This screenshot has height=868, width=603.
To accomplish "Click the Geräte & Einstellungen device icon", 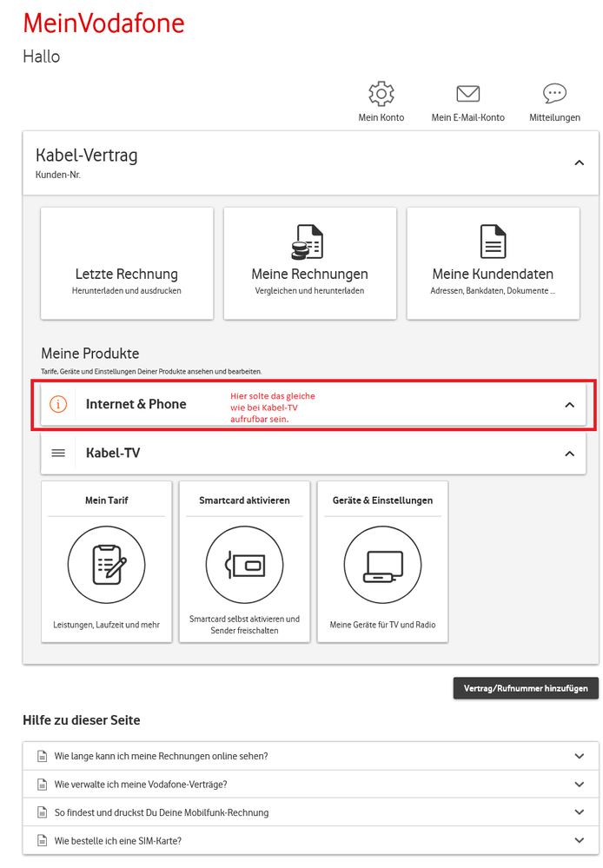I will tap(382, 565).
